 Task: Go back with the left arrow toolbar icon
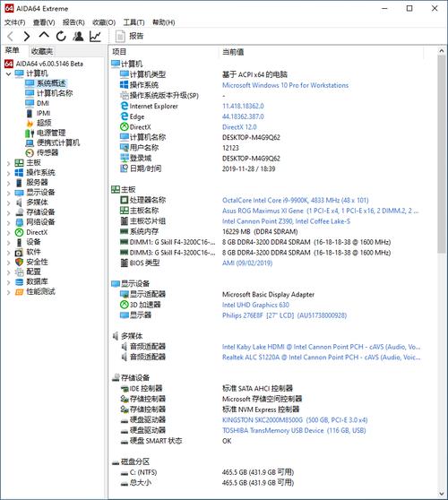click(x=10, y=37)
